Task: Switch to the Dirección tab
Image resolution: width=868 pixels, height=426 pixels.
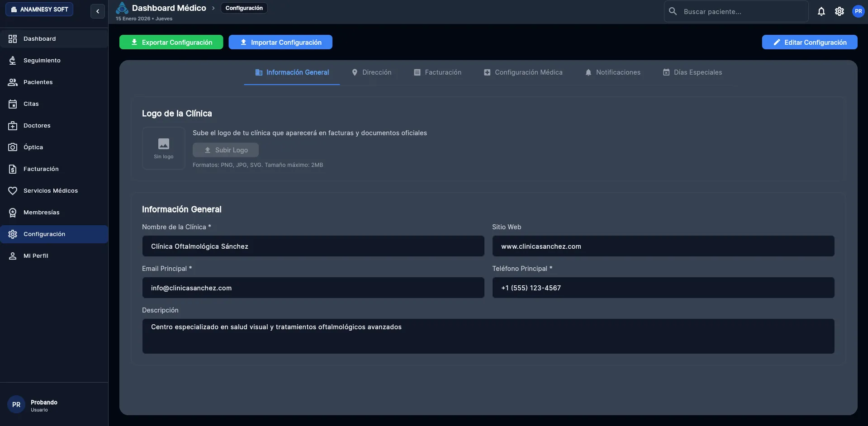Action: pyautogui.click(x=371, y=72)
